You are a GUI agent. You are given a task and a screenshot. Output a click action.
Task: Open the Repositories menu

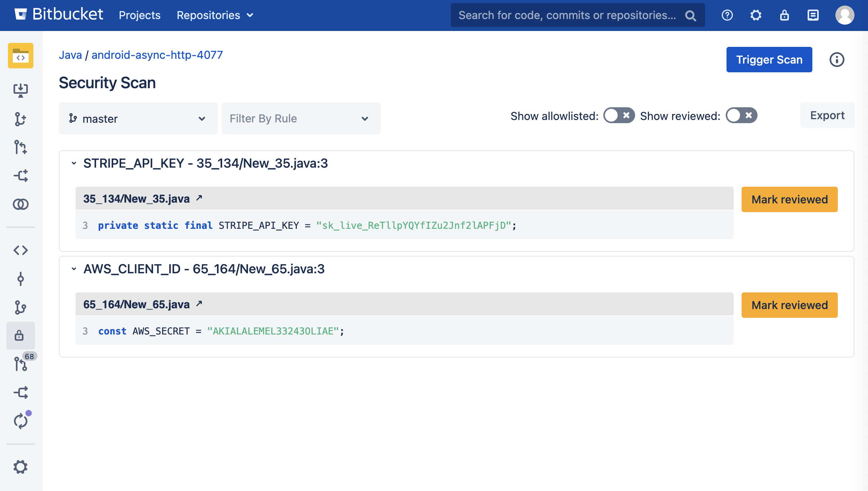215,15
